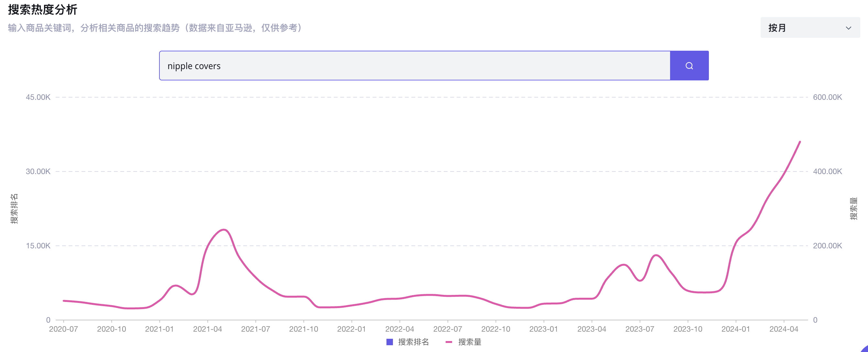Click the 2023-07 x-axis label
The width and height of the screenshot is (868, 352).
coord(640,329)
